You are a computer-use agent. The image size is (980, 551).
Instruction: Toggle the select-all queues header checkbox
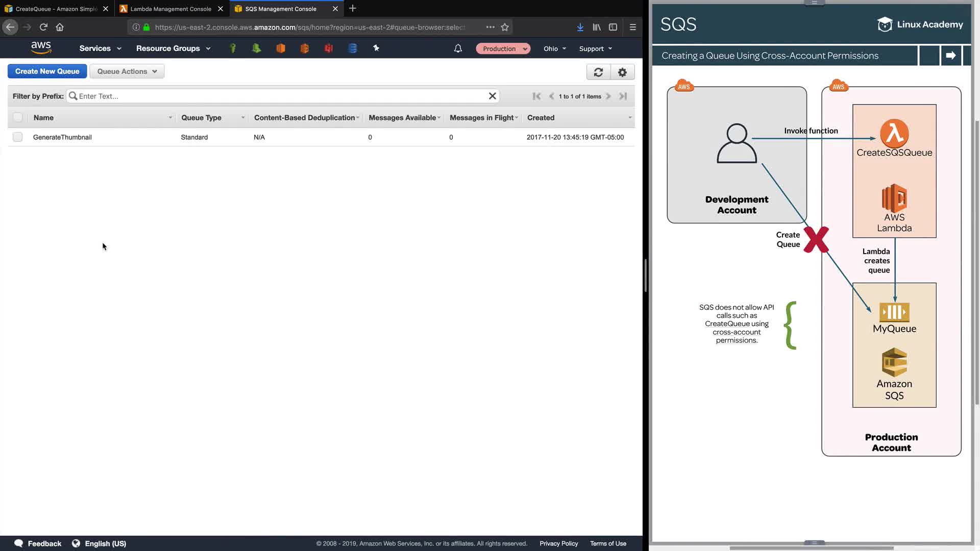[18, 117]
